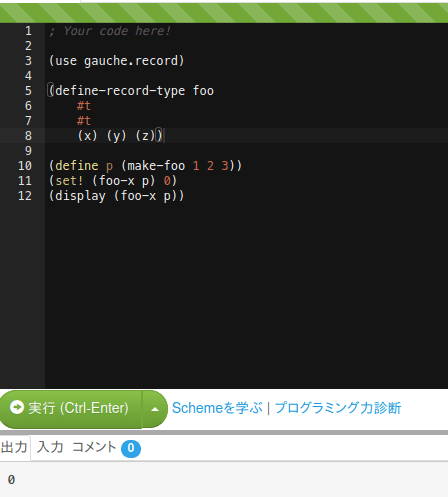Run the code with the 実行 button
Image resolution: width=448 pixels, height=497 pixels.
point(71,409)
